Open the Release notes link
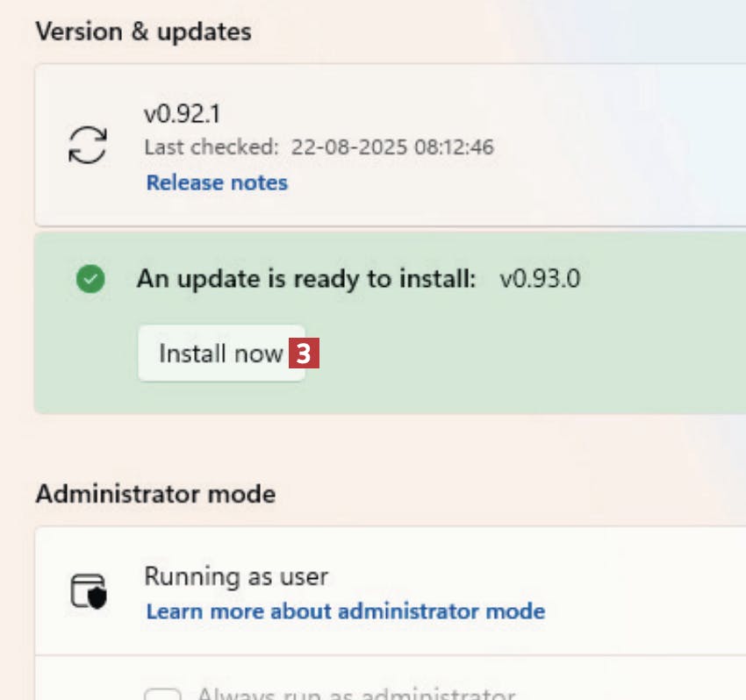746x700 pixels. click(217, 182)
